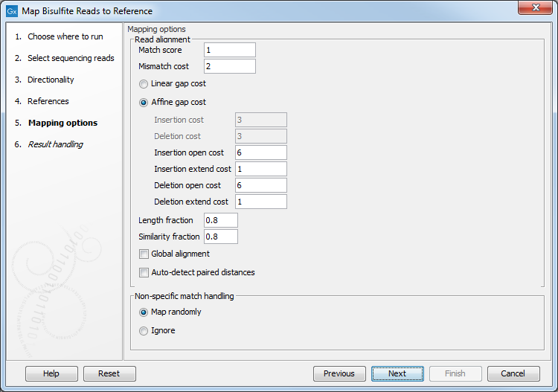Reset mapping options to defaults
Viewport: 558px width, 392px height.
[109, 373]
